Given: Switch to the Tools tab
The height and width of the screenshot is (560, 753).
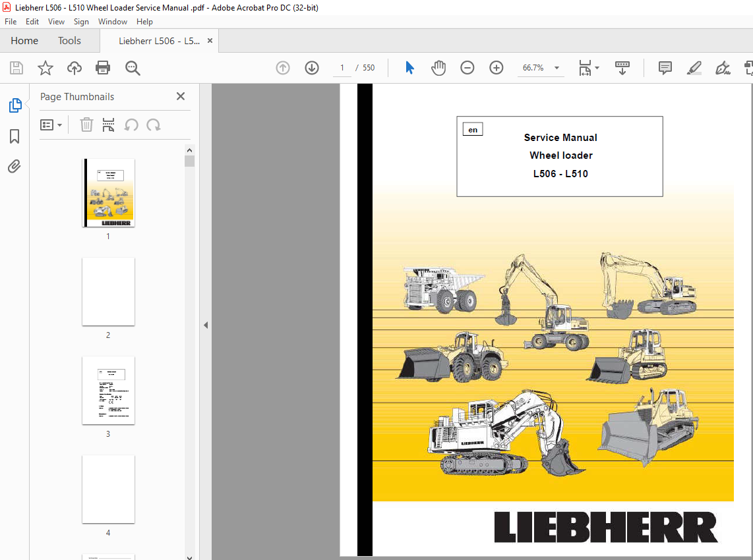Looking at the screenshot, I should [x=70, y=41].
